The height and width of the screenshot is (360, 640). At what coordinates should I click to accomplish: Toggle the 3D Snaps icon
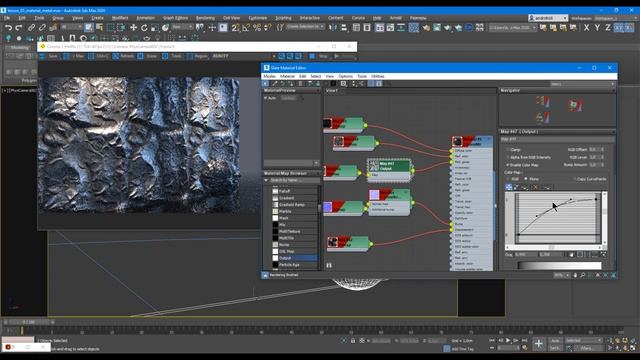(236, 28)
